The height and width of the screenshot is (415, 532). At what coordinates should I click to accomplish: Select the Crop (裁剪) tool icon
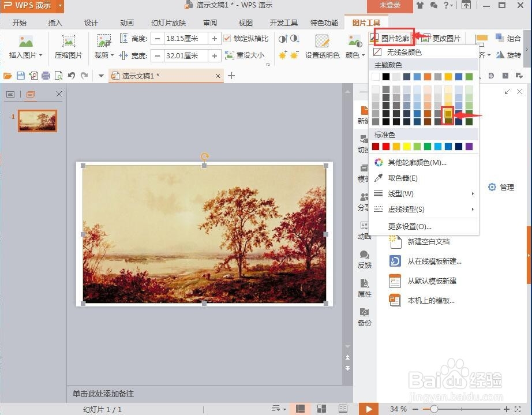pos(104,41)
